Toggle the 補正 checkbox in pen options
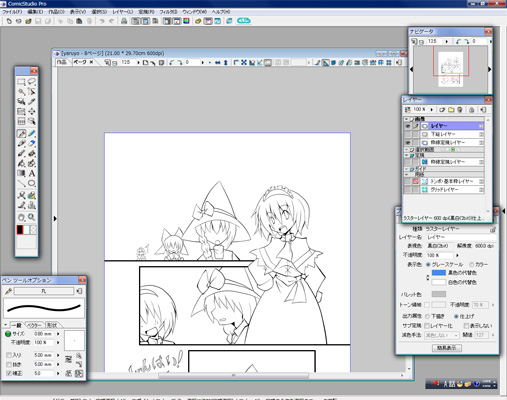507x400 pixels. click(9, 373)
